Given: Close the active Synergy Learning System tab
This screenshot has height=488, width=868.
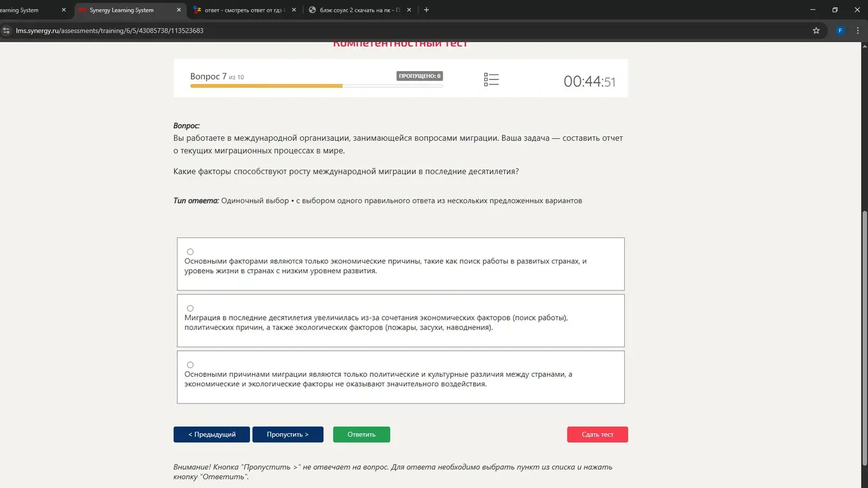Looking at the screenshot, I should pyautogui.click(x=178, y=10).
